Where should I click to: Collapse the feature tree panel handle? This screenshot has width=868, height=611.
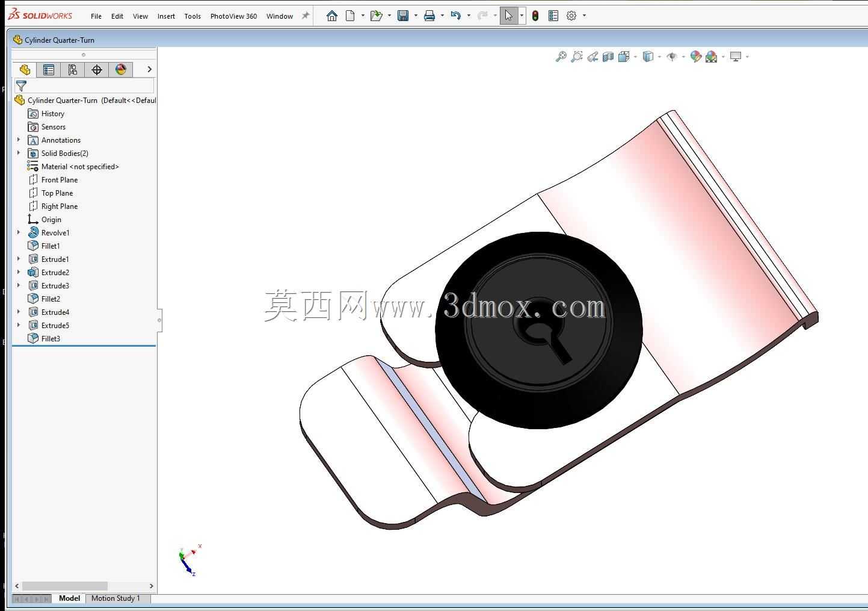[159, 320]
